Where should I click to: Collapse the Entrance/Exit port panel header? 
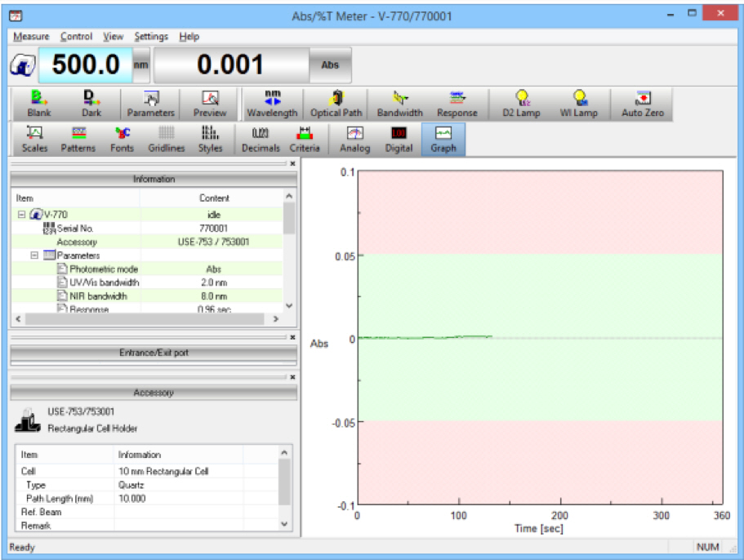(153, 353)
